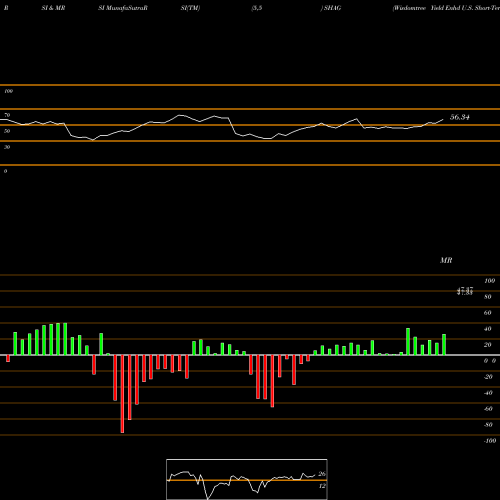Click the -40 label on the MR axis
Image resolution: width=500 pixels, height=500 pixels.
point(488,393)
